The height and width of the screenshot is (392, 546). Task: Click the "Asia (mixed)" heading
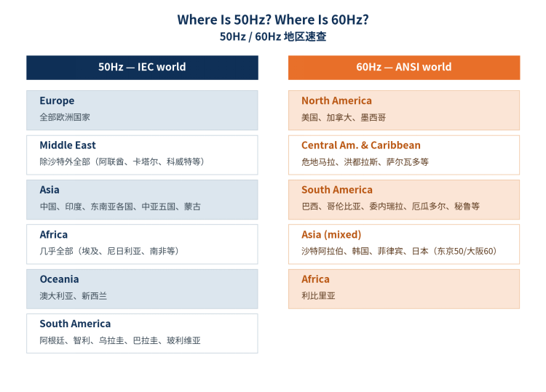[x=331, y=235]
